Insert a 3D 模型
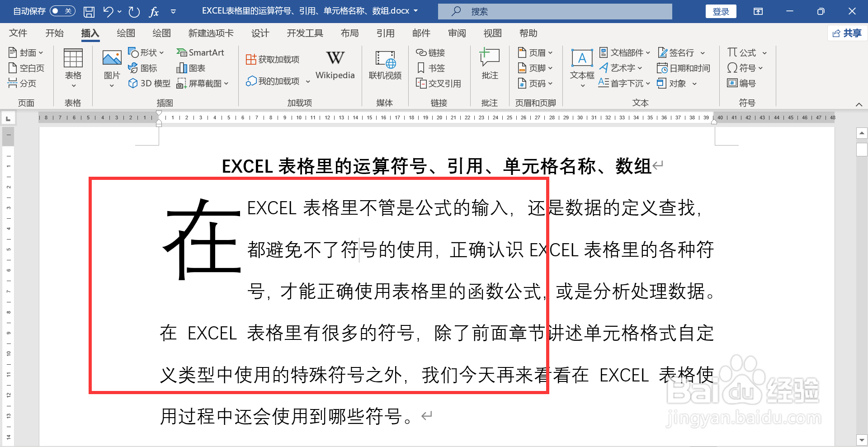 tap(149, 83)
